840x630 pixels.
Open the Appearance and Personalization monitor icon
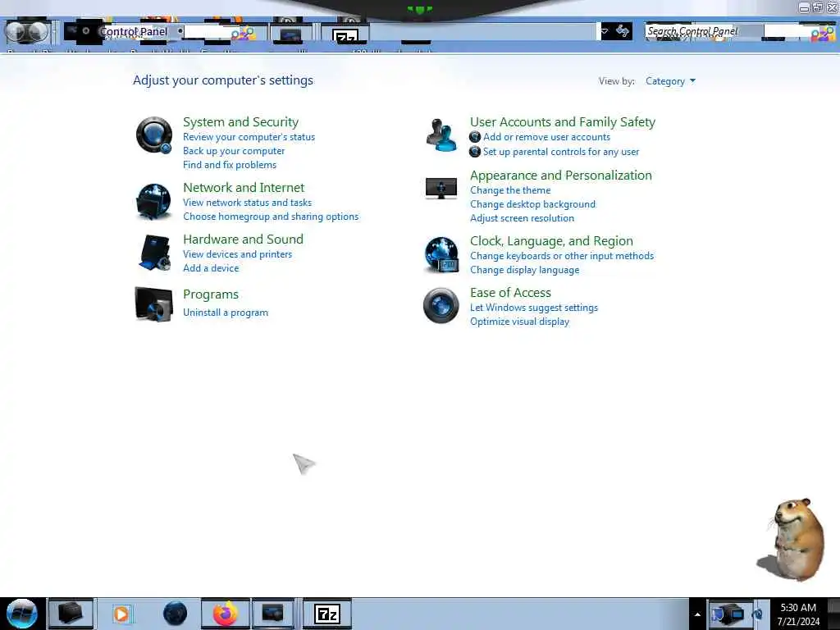441,188
